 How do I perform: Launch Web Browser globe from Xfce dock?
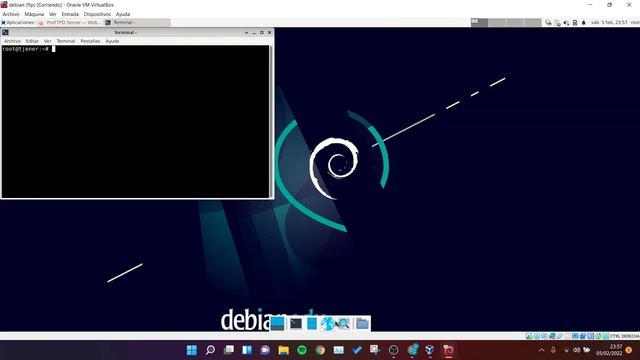(x=327, y=324)
